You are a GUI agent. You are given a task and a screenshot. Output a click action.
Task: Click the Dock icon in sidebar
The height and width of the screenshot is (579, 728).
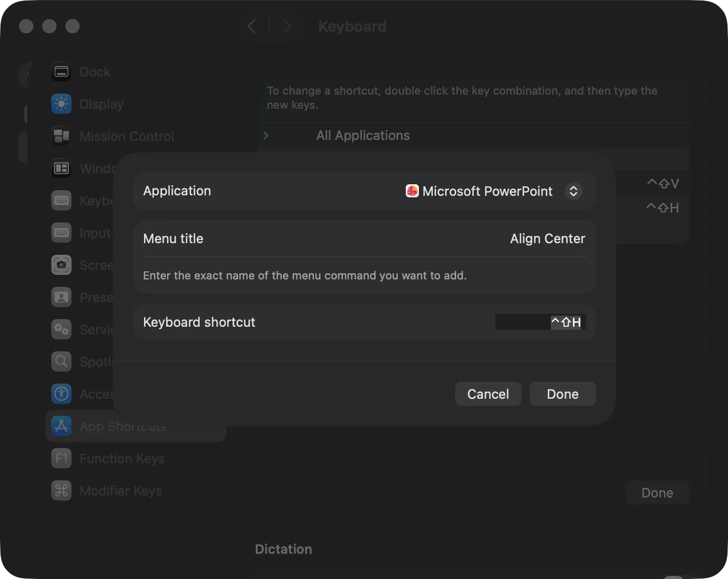[x=61, y=72]
